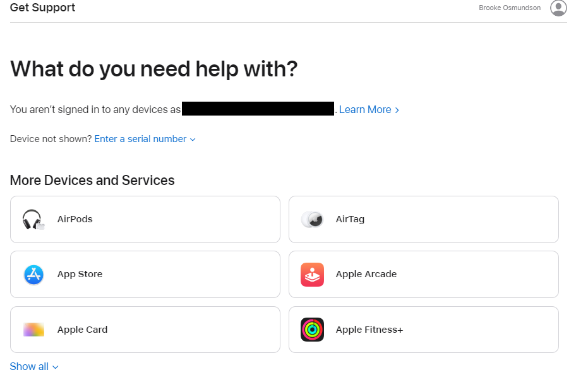Open the Apple Fitness+ support tile

click(x=423, y=329)
